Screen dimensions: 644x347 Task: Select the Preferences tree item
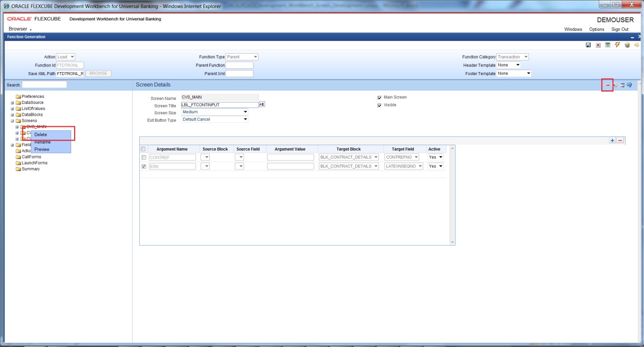tap(33, 96)
